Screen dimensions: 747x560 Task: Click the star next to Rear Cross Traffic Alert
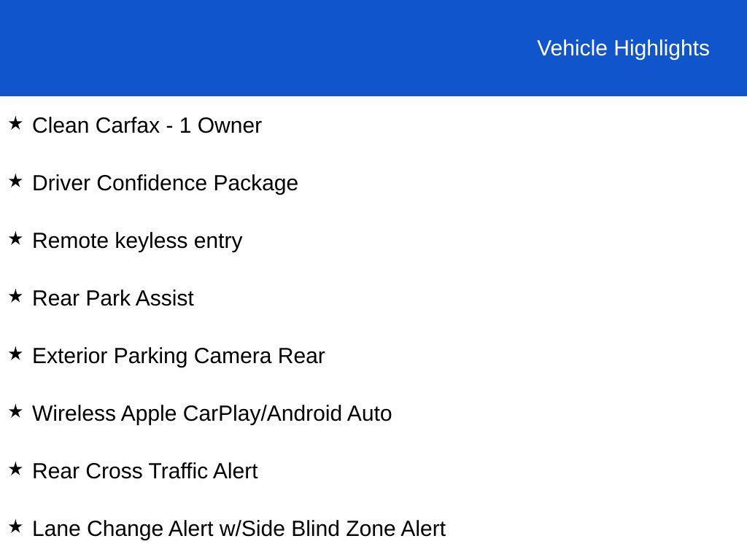(x=15, y=469)
